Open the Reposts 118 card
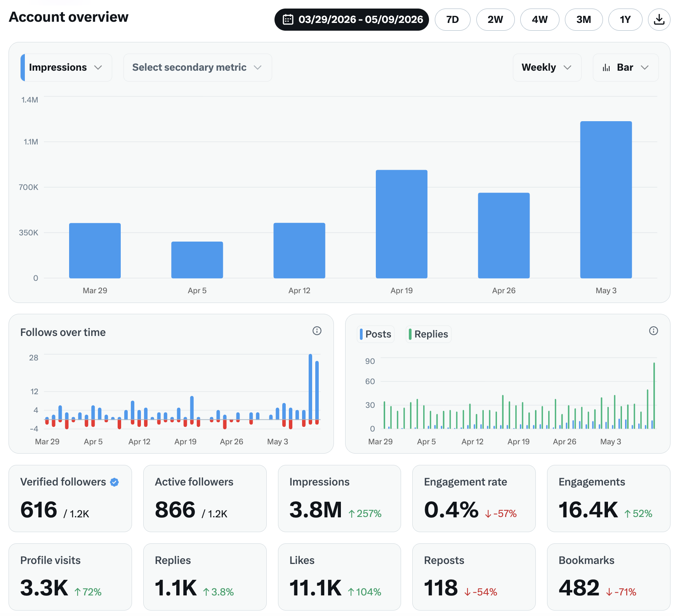This screenshot has height=616, width=674. coord(474,577)
